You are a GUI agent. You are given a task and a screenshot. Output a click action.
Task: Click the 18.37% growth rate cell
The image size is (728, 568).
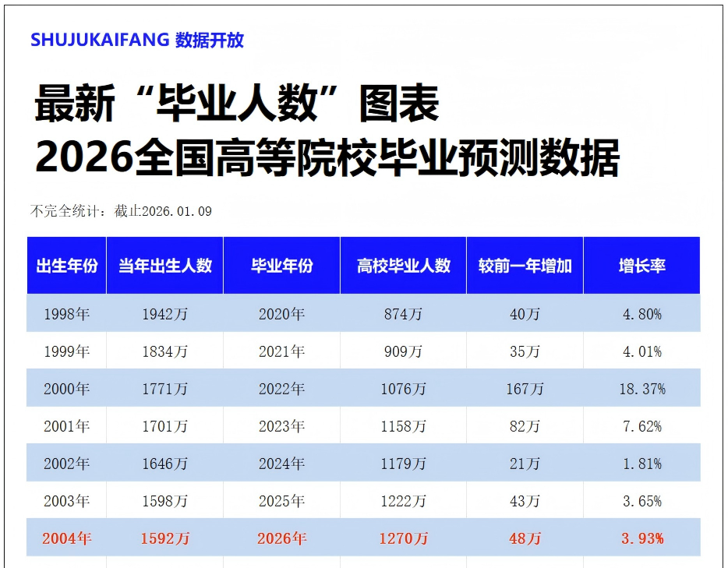[x=642, y=389]
